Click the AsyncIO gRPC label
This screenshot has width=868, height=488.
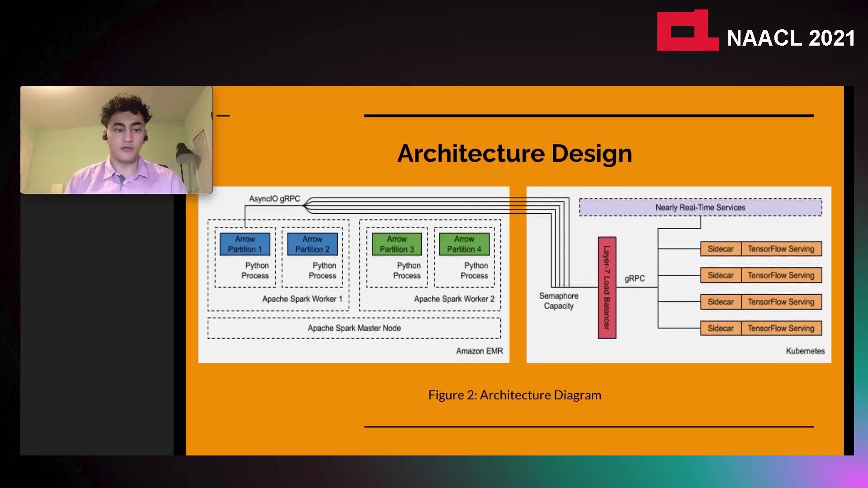(x=274, y=199)
